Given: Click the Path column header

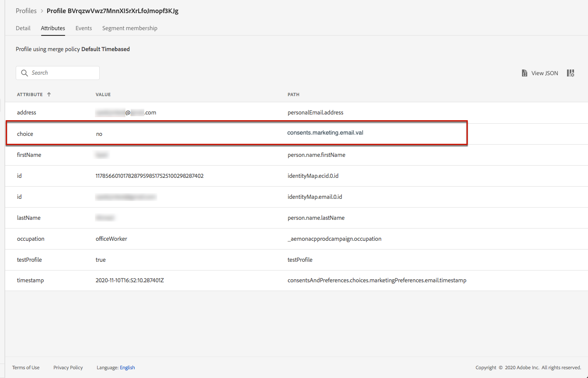Looking at the screenshot, I should tap(293, 94).
